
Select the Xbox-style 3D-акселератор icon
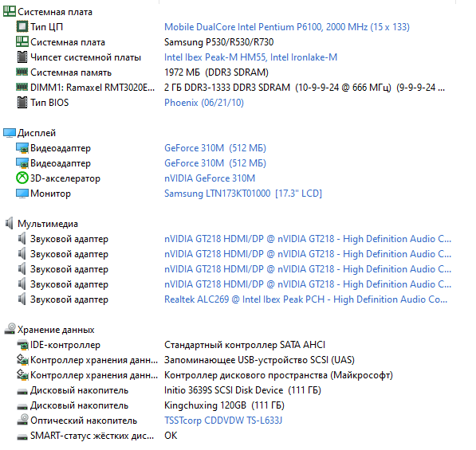pyautogui.click(x=22, y=178)
